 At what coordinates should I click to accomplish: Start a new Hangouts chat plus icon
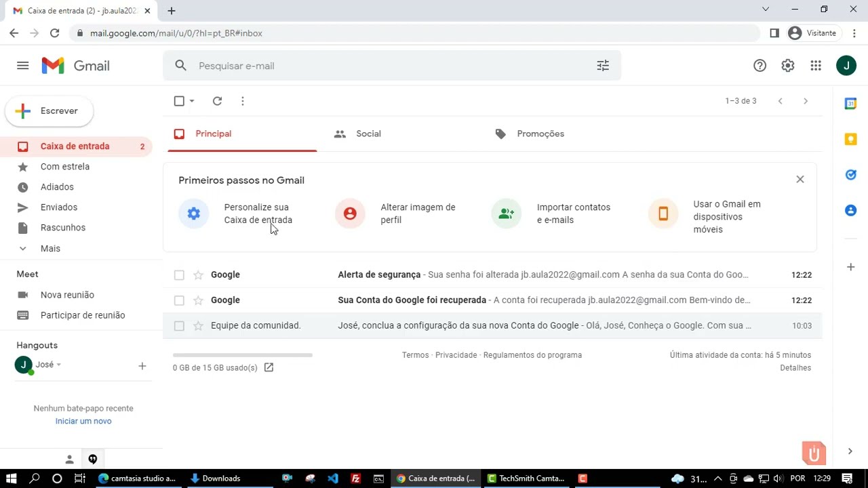(142, 366)
